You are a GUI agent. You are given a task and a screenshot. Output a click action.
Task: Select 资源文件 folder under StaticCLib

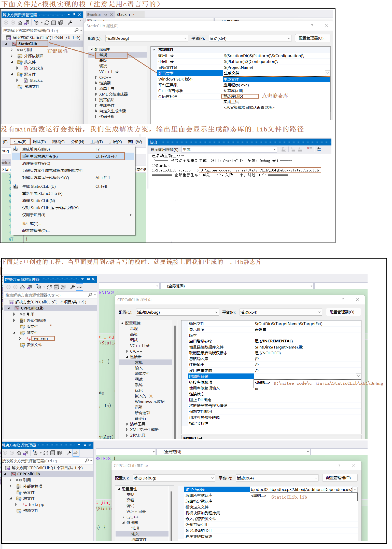(x=32, y=86)
